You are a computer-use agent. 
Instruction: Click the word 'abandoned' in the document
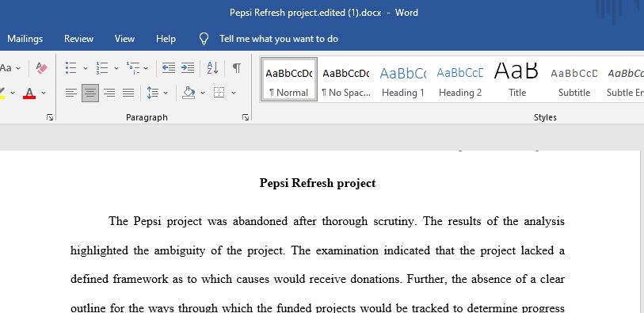tap(260, 221)
